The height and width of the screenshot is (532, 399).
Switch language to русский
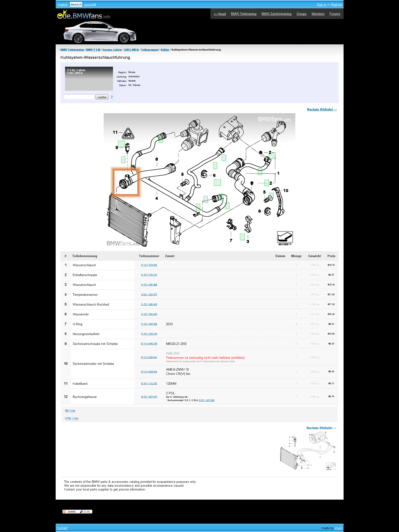tap(90, 4)
